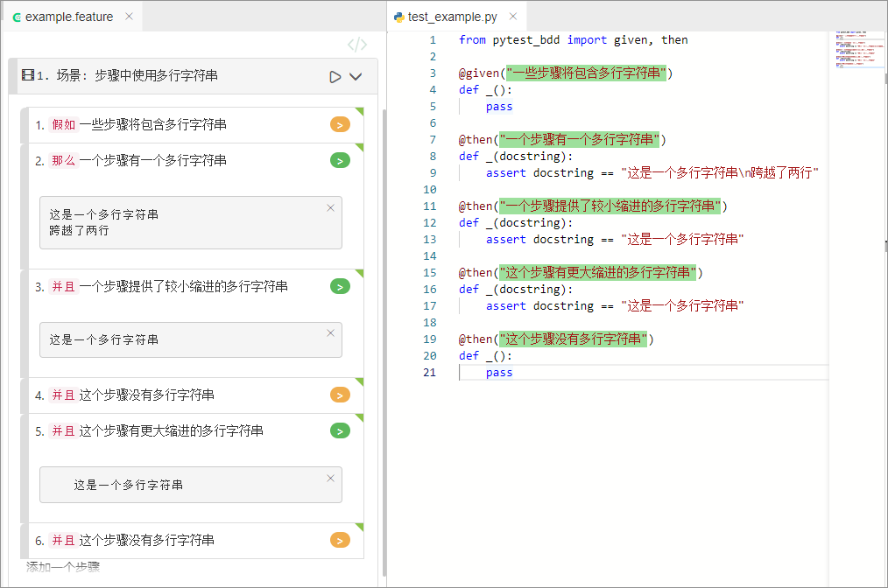Click orange arrow badge on step 6
This screenshot has width=888, height=588.
pos(340,541)
